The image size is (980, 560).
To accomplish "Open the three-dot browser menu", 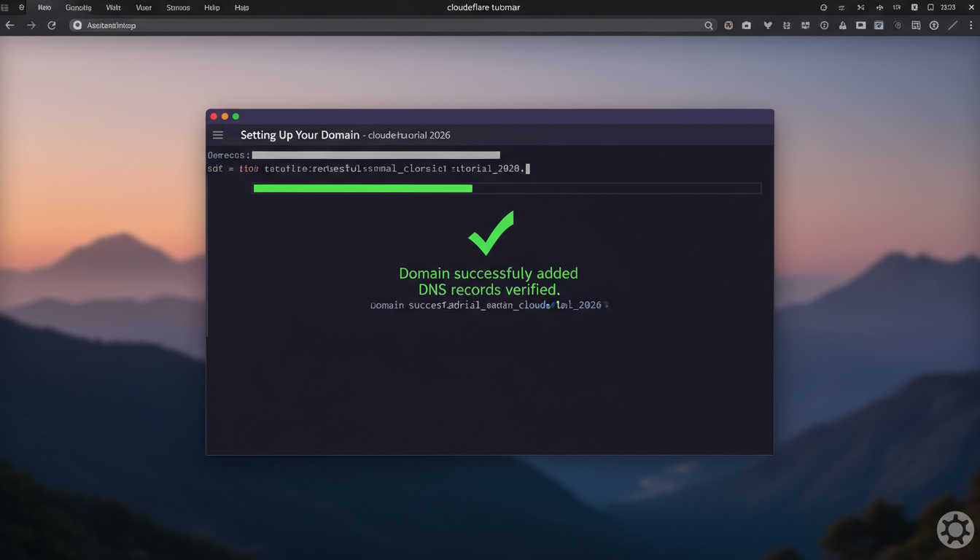I will tap(971, 25).
